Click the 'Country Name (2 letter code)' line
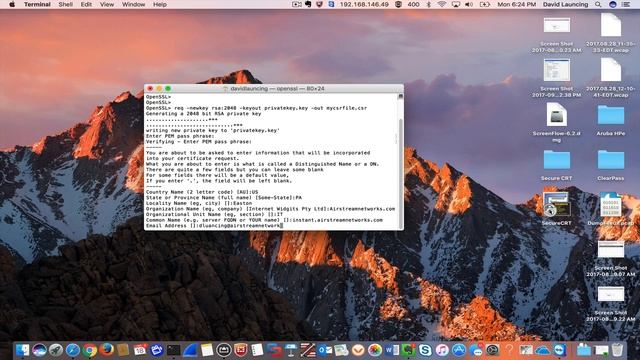The width and height of the screenshot is (640, 360). (x=202, y=192)
